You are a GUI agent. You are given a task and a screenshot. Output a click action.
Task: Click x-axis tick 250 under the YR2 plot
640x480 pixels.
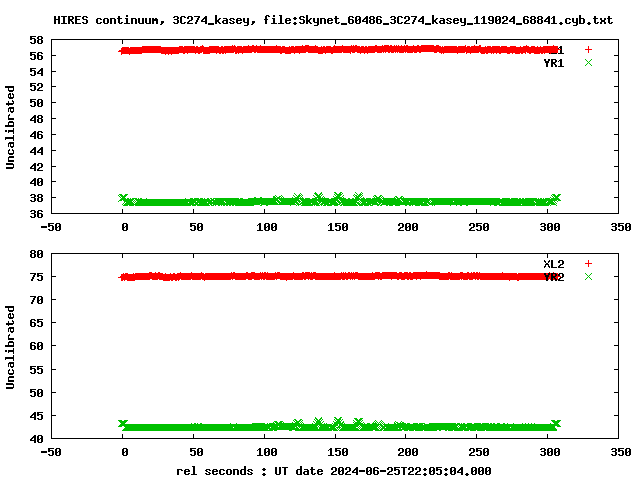pyautogui.click(x=479, y=452)
